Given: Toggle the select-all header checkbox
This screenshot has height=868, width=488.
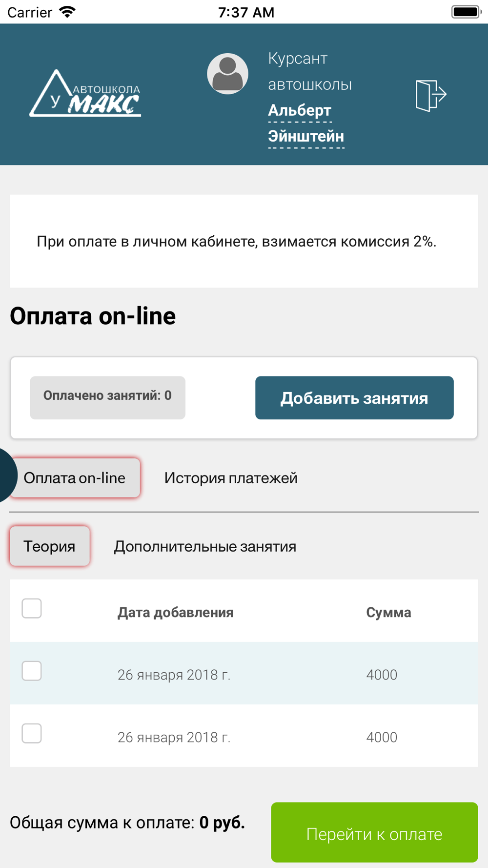Looking at the screenshot, I should [x=32, y=608].
